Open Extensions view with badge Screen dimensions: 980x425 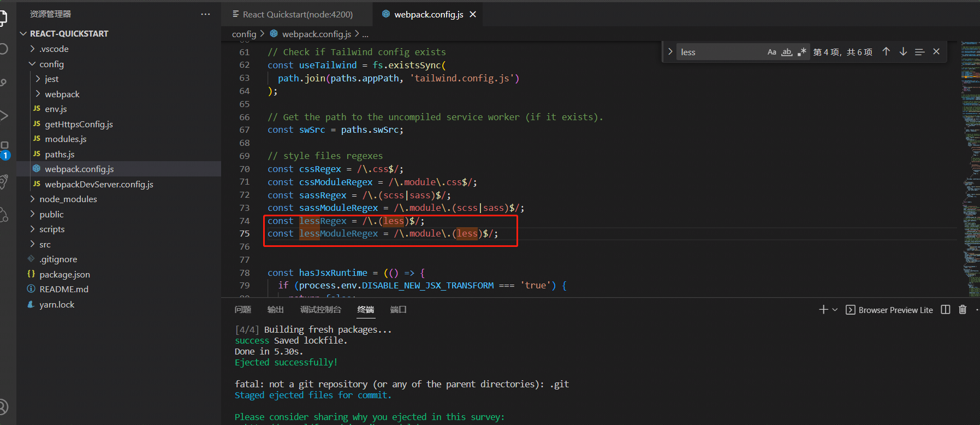(x=4, y=150)
